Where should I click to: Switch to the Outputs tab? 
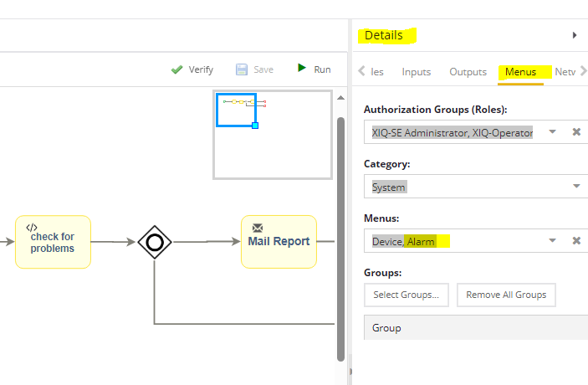468,72
